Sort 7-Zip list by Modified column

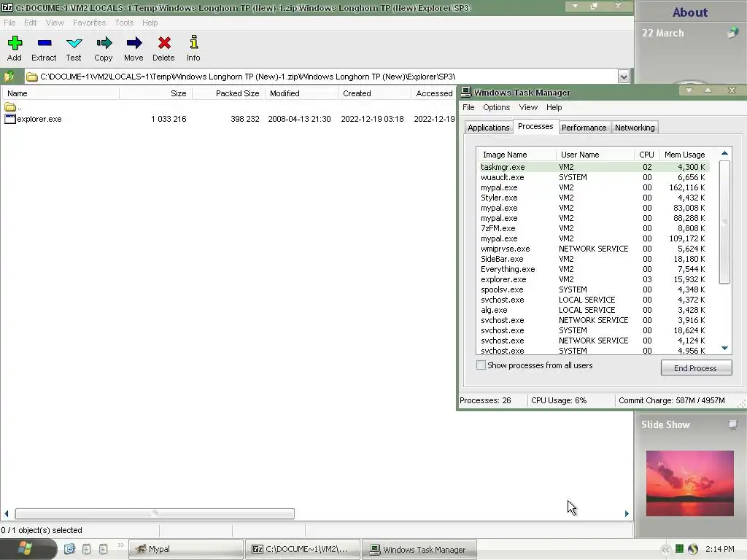[301, 93]
